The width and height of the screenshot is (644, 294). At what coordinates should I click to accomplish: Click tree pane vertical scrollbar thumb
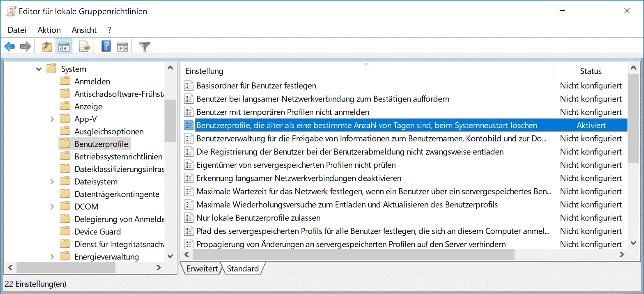coord(170,121)
